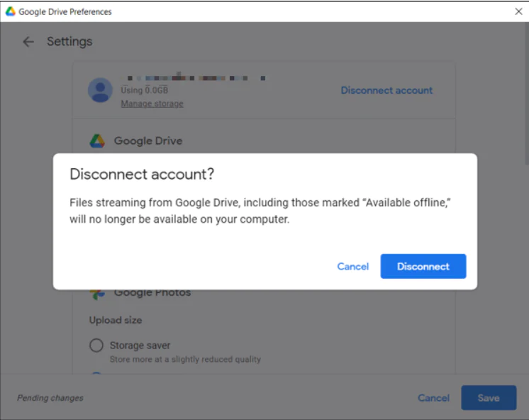Click the vertical scrollbar on the right
529x420 pixels.
(526, 94)
